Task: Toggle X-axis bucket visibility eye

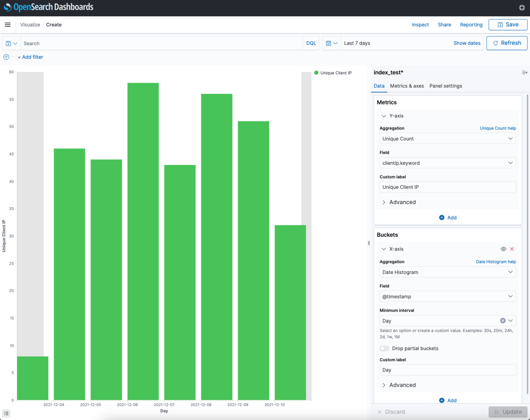Action: (503, 249)
